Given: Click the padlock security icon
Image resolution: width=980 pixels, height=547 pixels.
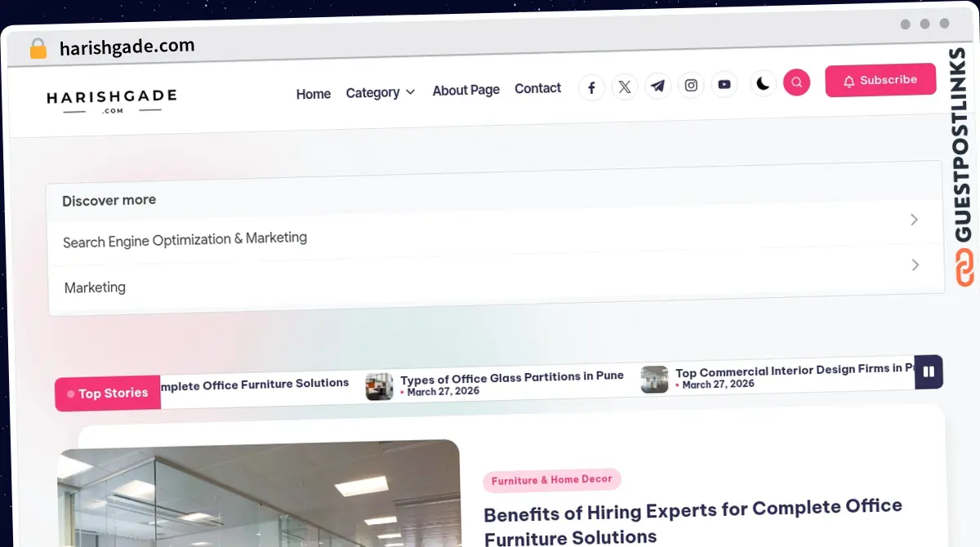Looking at the screenshot, I should tap(38, 48).
